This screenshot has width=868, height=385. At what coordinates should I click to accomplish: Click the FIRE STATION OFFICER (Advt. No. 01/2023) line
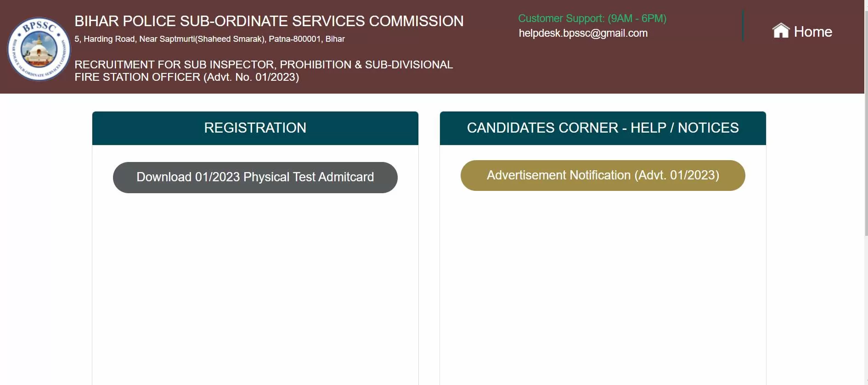click(x=186, y=77)
